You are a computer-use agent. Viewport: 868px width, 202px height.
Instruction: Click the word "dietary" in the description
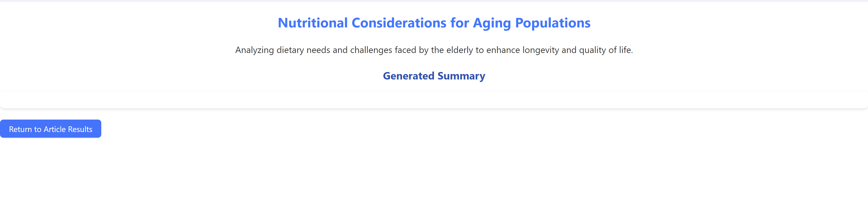tap(290, 50)
